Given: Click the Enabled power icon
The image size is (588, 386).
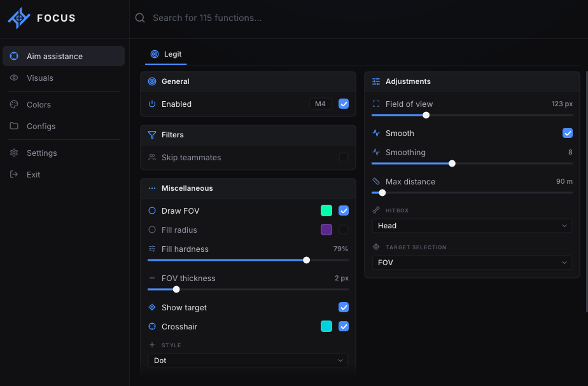Looking at the screenshot, I should coord(152,104).
